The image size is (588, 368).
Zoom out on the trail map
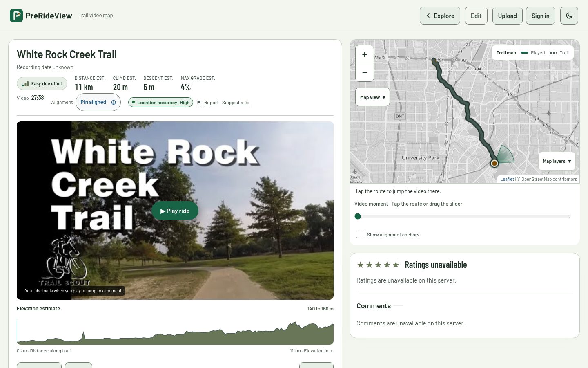click(365, 72)
